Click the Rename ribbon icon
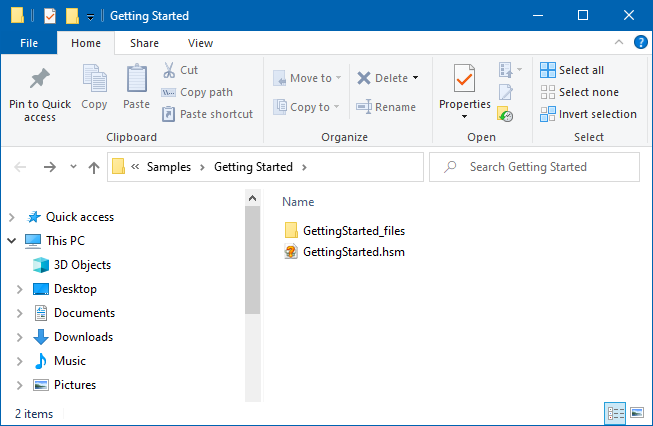This screenshot has height=426, width=653. 363,107
